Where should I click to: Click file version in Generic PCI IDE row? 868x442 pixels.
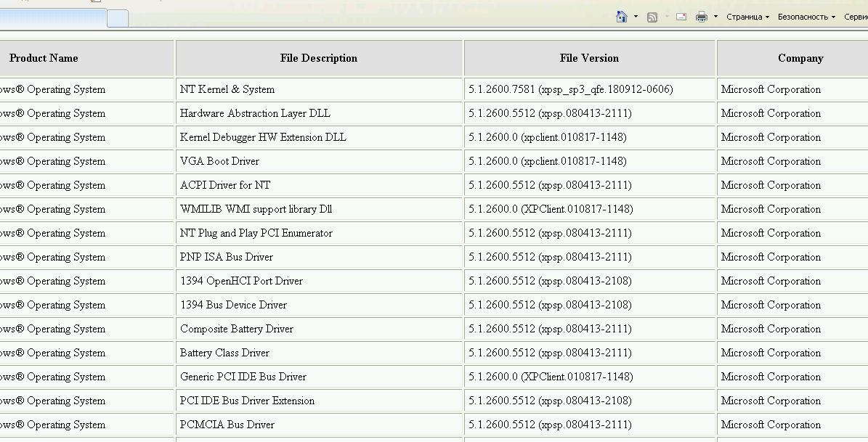(590, 377)
